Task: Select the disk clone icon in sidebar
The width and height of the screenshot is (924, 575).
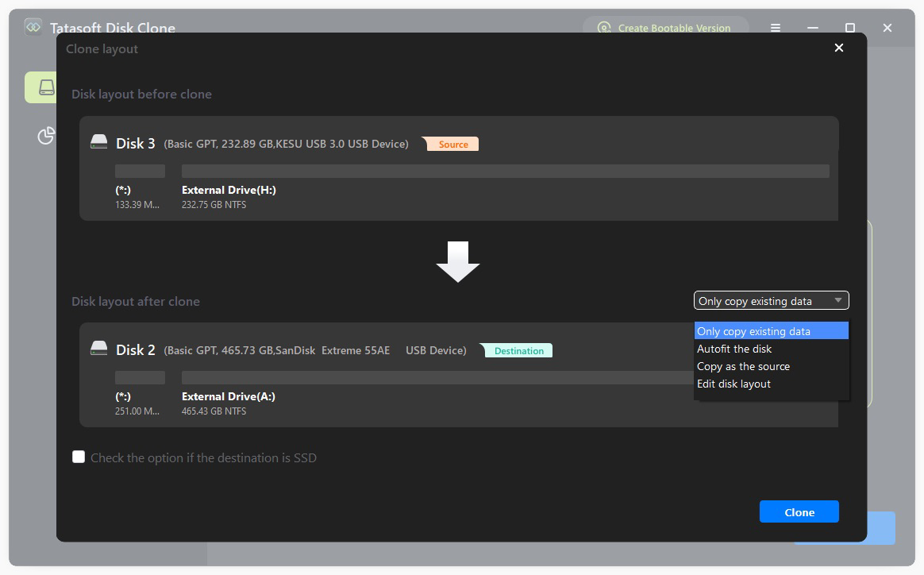Action: point(45,87)
